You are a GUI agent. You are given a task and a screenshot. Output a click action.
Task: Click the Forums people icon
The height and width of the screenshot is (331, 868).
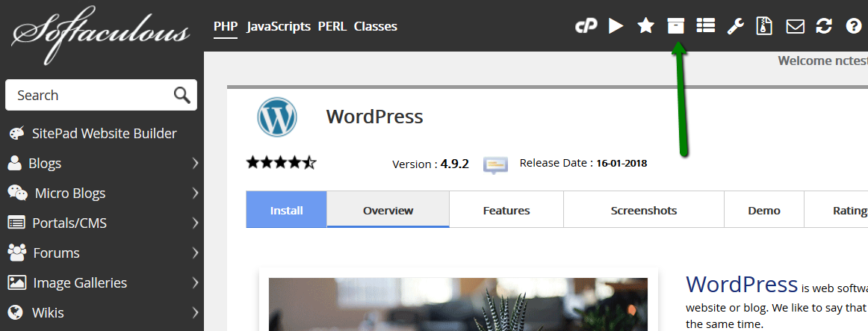pyautogui.click(x=17, y=253)
